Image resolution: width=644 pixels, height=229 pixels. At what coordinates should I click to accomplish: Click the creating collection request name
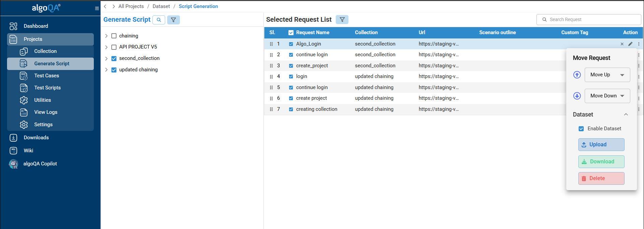pos(317,109)
